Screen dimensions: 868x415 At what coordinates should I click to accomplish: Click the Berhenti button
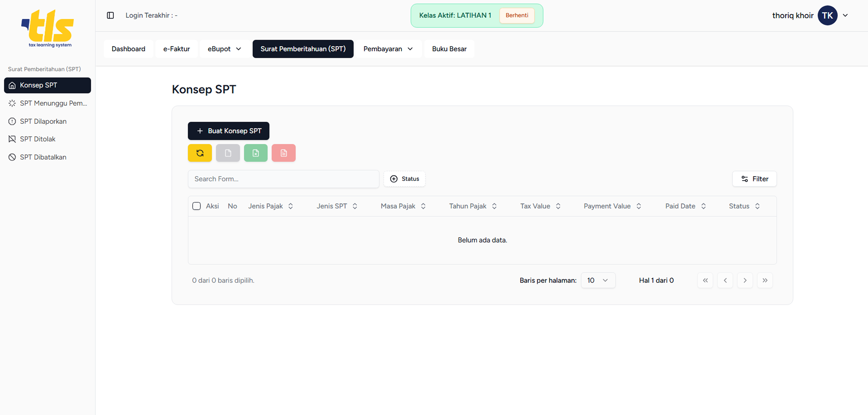coord(517,15)
